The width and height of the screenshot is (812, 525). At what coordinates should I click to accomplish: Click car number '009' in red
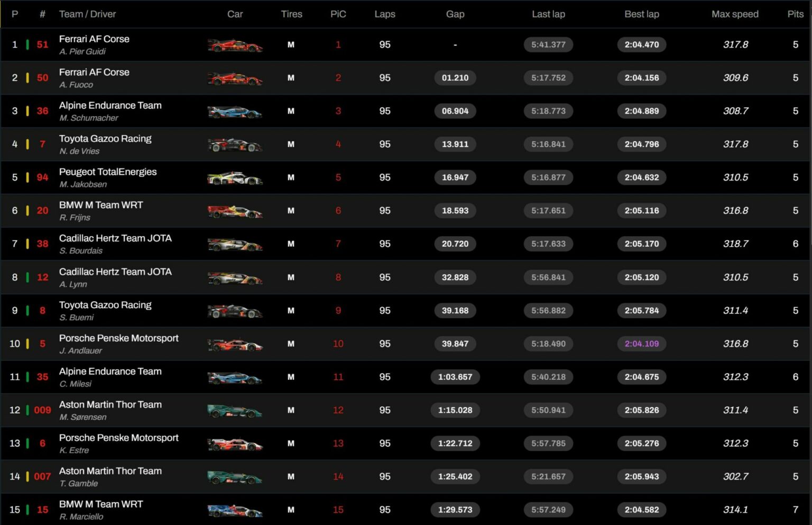click(x=43, y=410)
